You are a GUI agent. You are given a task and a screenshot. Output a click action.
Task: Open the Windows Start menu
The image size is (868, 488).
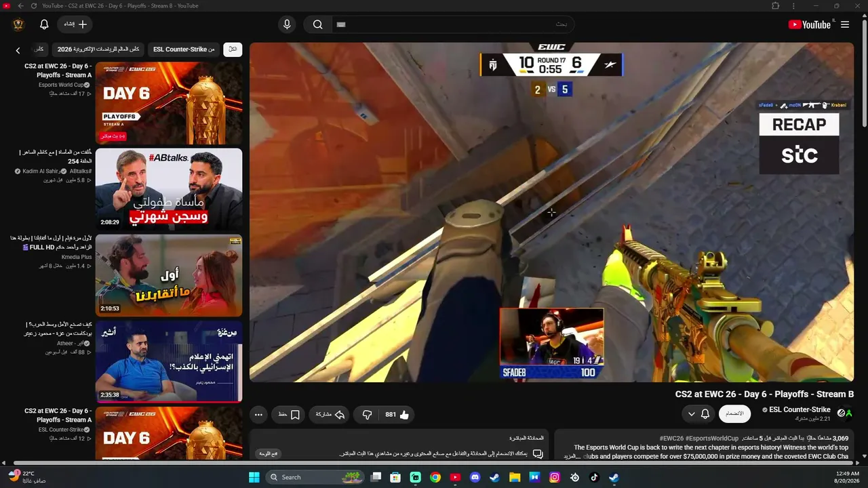pyautogui.click(x=254, y=477)
